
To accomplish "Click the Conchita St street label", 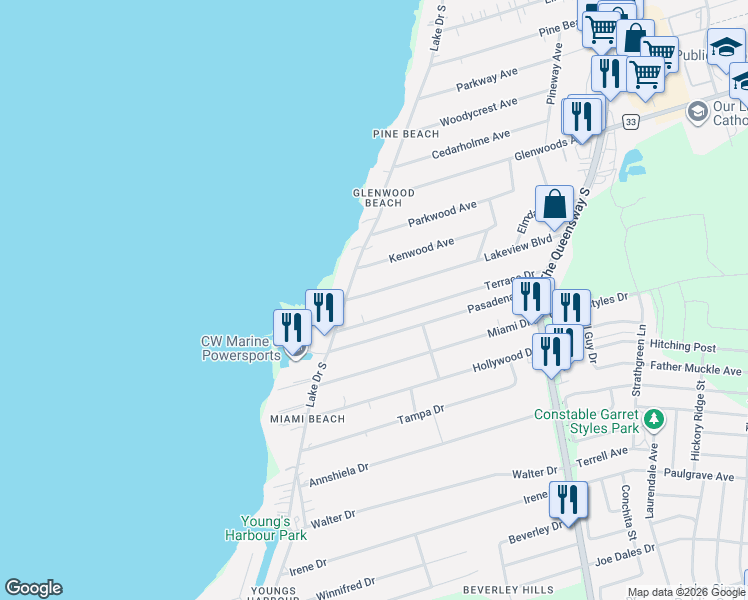I will coord(629,512).
